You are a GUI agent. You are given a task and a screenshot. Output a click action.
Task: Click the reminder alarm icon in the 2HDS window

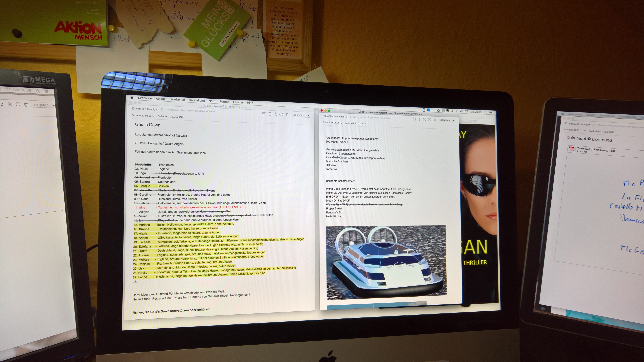point(414,119)
